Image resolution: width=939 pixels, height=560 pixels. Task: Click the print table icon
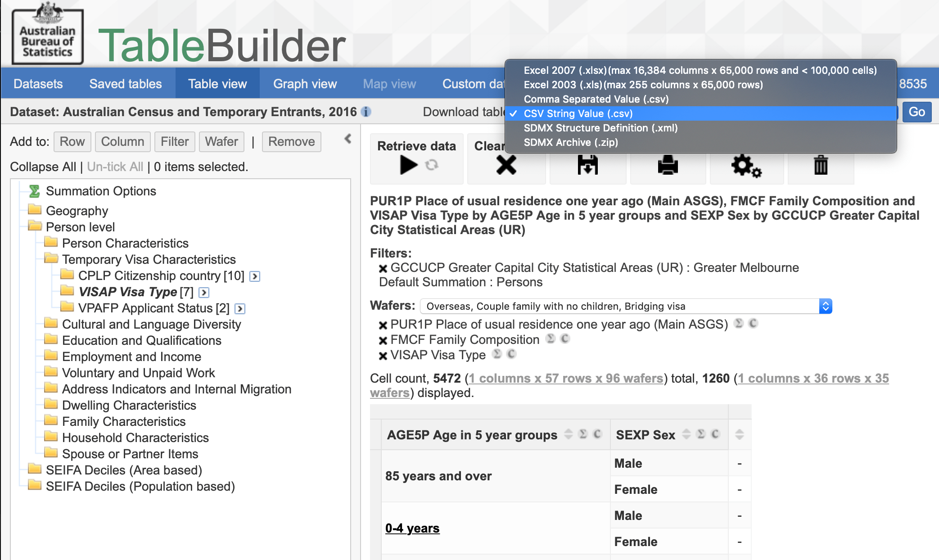click(x=668, y=165)
